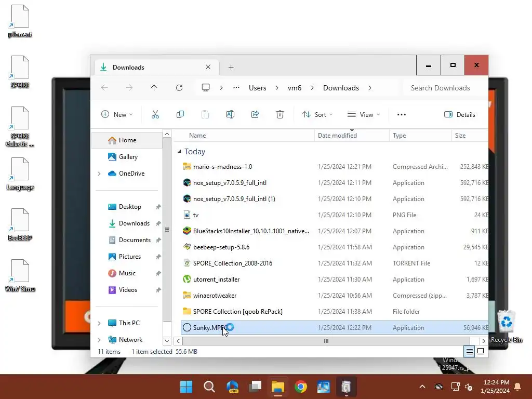The width and height of the screenshot is (532, 399).
Task: Open Videos in navigation pane
Action: tap(127, 290)
